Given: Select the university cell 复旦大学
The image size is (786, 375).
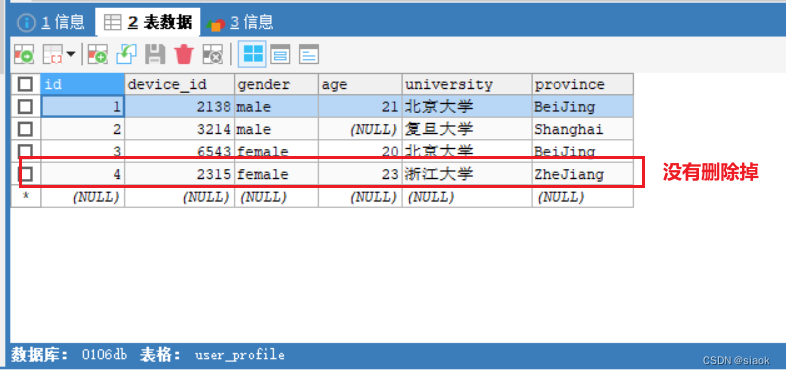Looking at the screenshot, I should tap(467, 129).
